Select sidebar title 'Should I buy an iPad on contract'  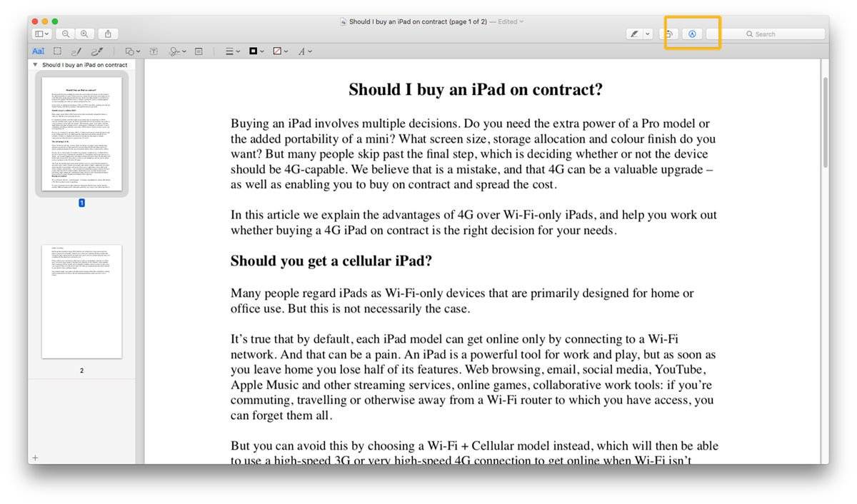(x=85, y=65)
